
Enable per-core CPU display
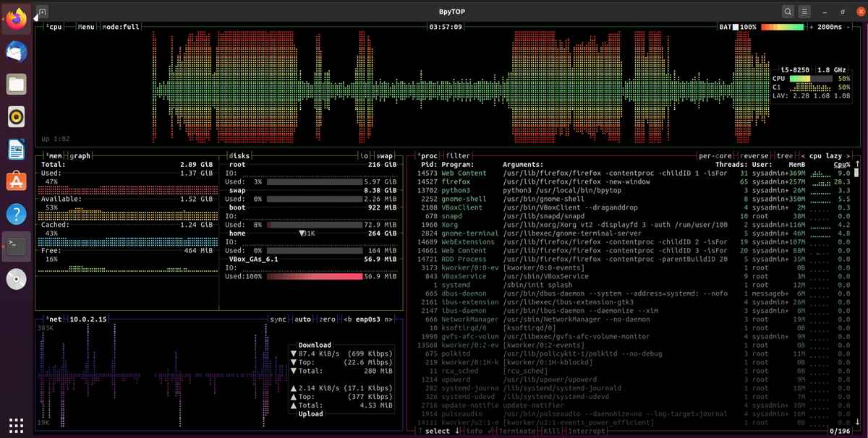pos(715,155)
